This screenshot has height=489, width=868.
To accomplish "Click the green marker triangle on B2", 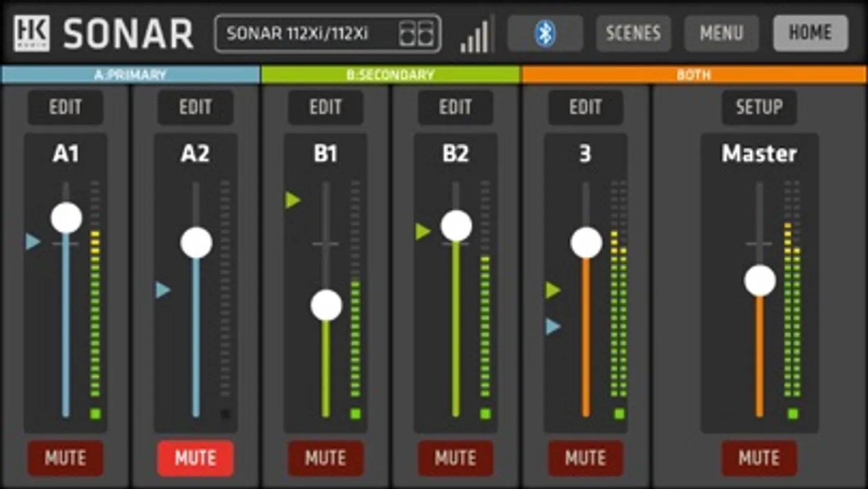I will (x=423, y=231).
